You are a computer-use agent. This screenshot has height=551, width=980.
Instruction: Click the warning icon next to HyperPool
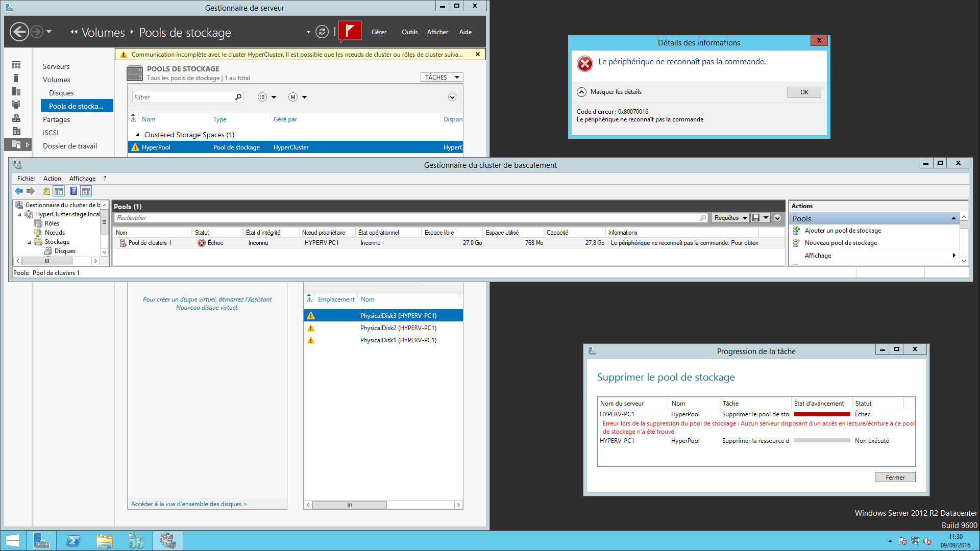coord(135,147)
